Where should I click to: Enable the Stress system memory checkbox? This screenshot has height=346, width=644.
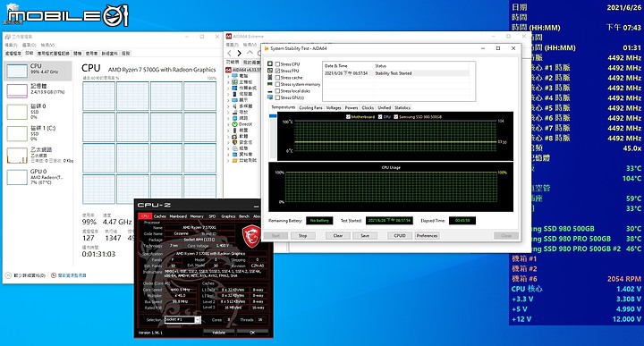(x=277, y=84)
